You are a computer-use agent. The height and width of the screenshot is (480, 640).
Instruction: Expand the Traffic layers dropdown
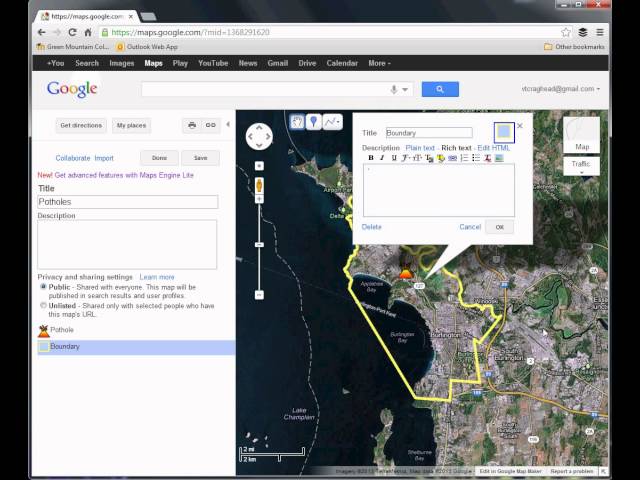coord(581,167)
